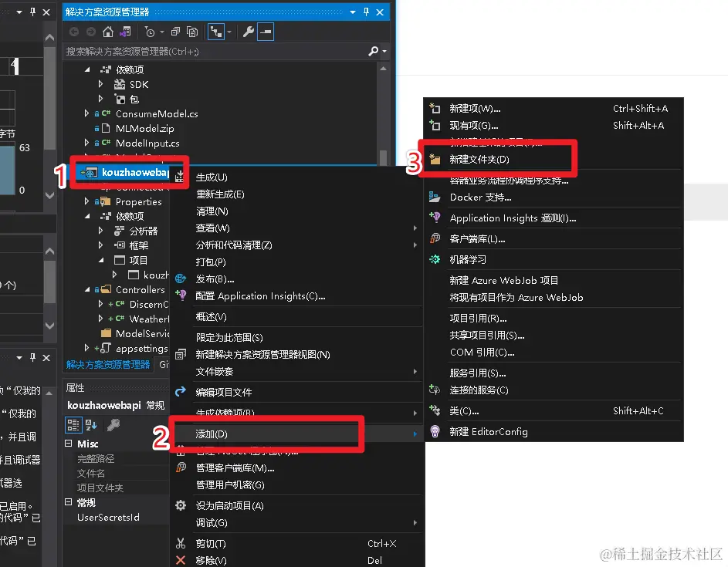Viewport: 728px width, 567px height.
Task: Collapse the Controllers folder node
Action: 87,289
